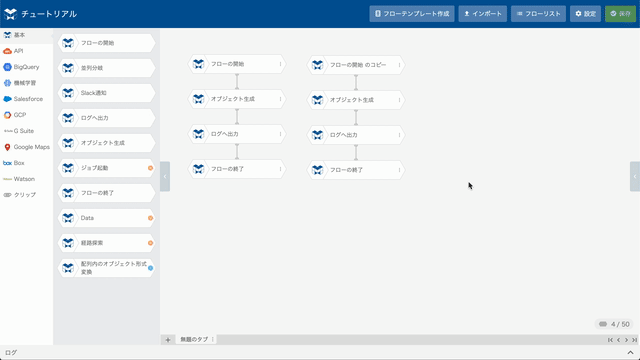The image size is (640, 360).
Task: Jump to last tab with skip arrow
Action: [634, 340]
